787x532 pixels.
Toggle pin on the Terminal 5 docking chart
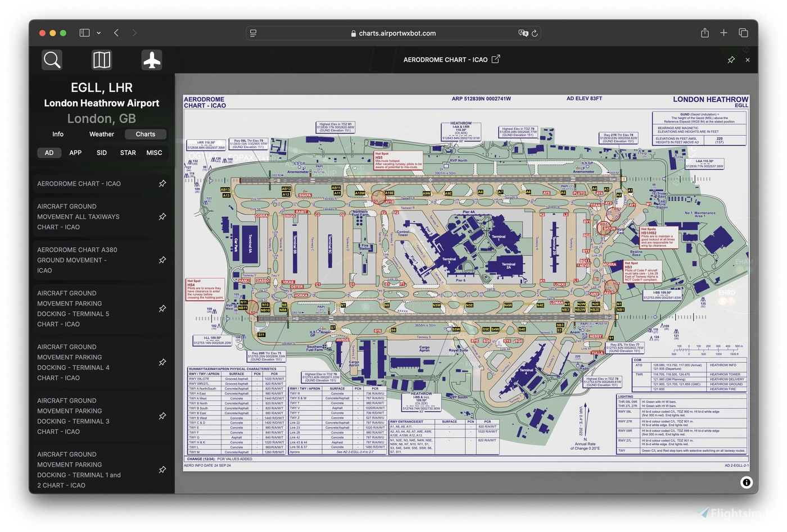pyautogui.click(x=162, y=308)
